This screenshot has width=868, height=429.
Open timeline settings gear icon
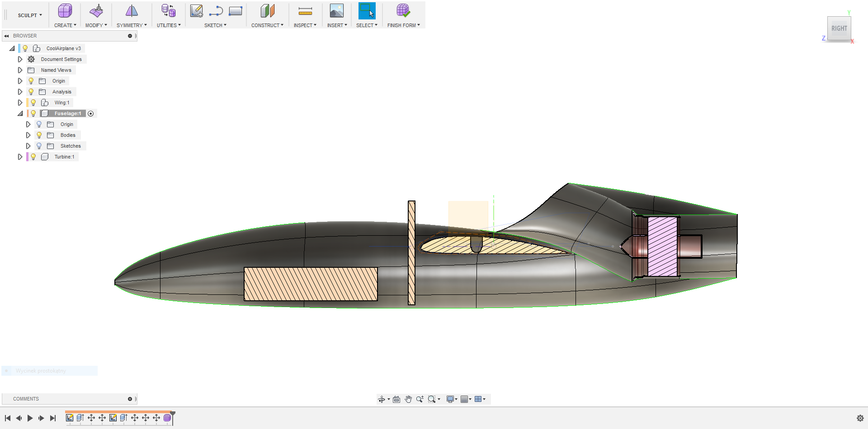click(860, 418)
